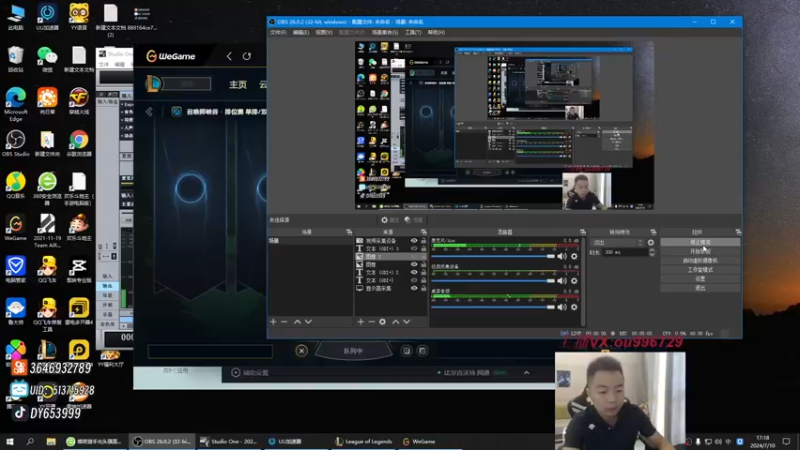800x450 pixels.
Task: Toggle lock on video capture device source
Action: point(423,241)
